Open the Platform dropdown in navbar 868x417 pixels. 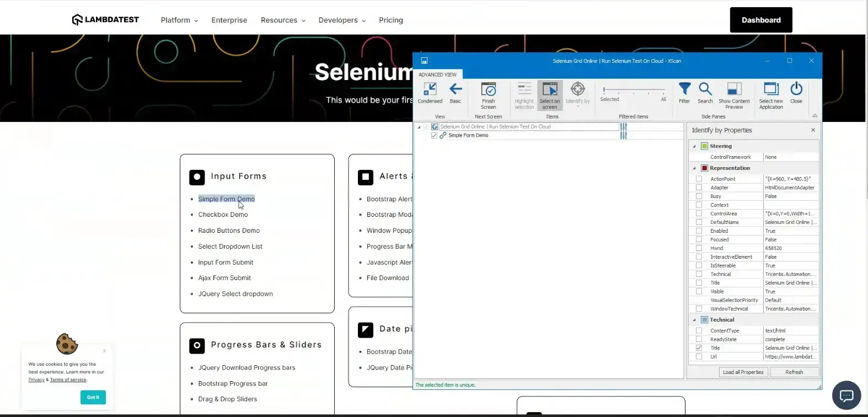(x=179, y=20)
